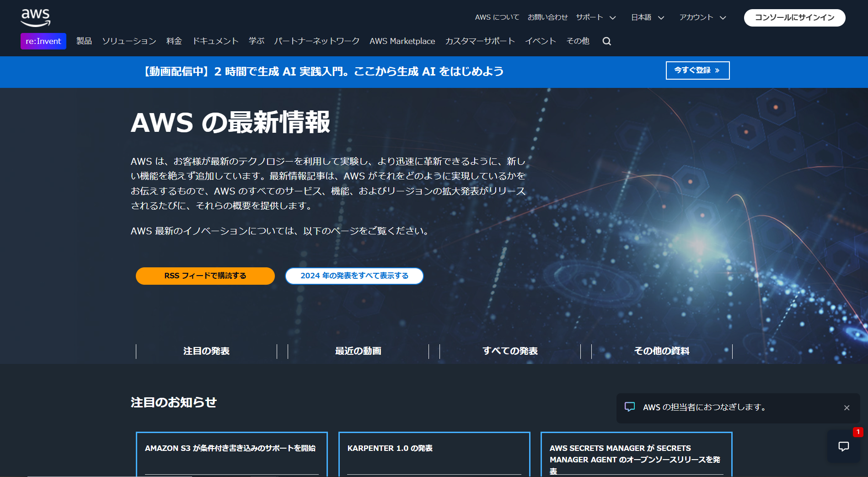Select the 注目の発表 tab

click(x=207, y=351)
